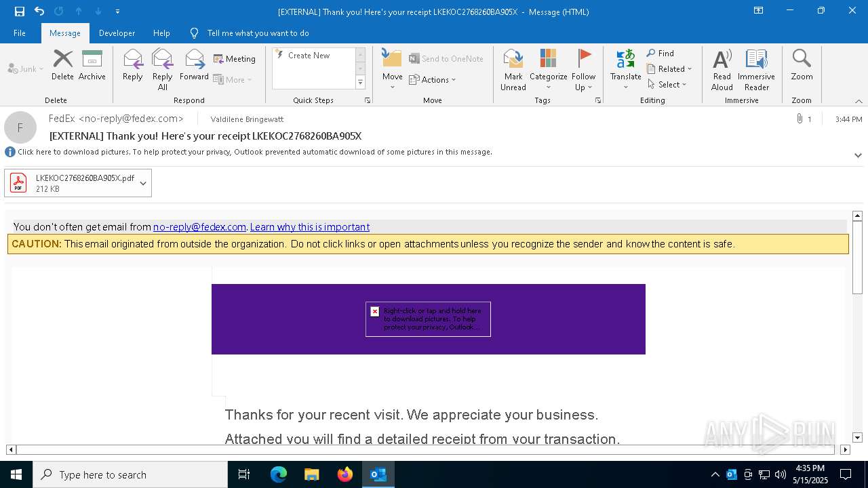Open the Manage Quick Steps dialog launcher
Image resolution: width=868 pixels, height=488 pixels.
coord(368,100)
